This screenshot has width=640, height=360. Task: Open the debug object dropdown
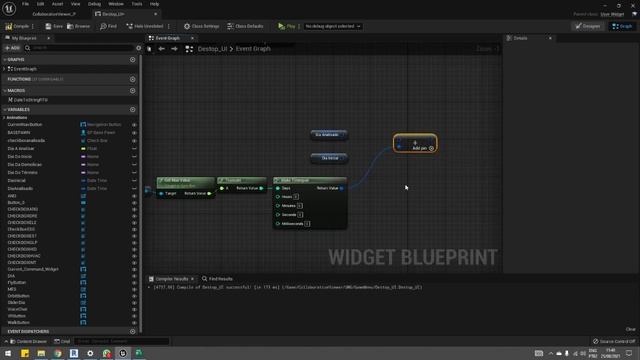(x=333, y=26)
